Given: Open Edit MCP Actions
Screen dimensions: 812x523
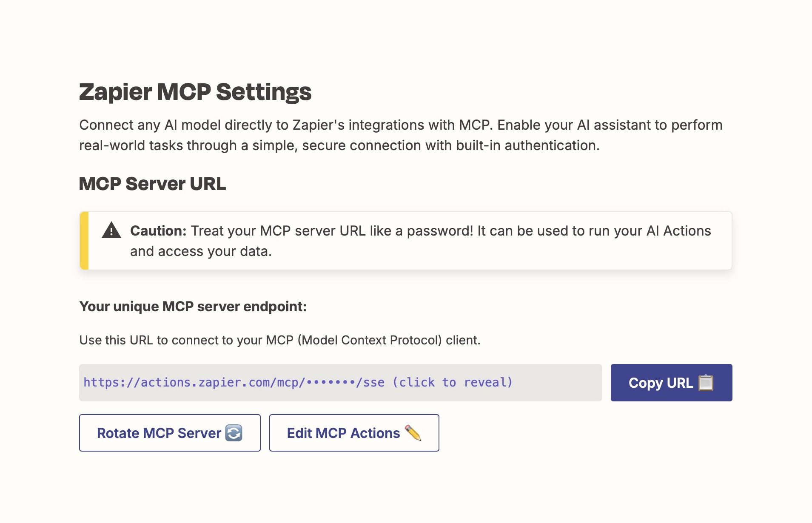Looking at the screenshot, I should pos(343,433).
